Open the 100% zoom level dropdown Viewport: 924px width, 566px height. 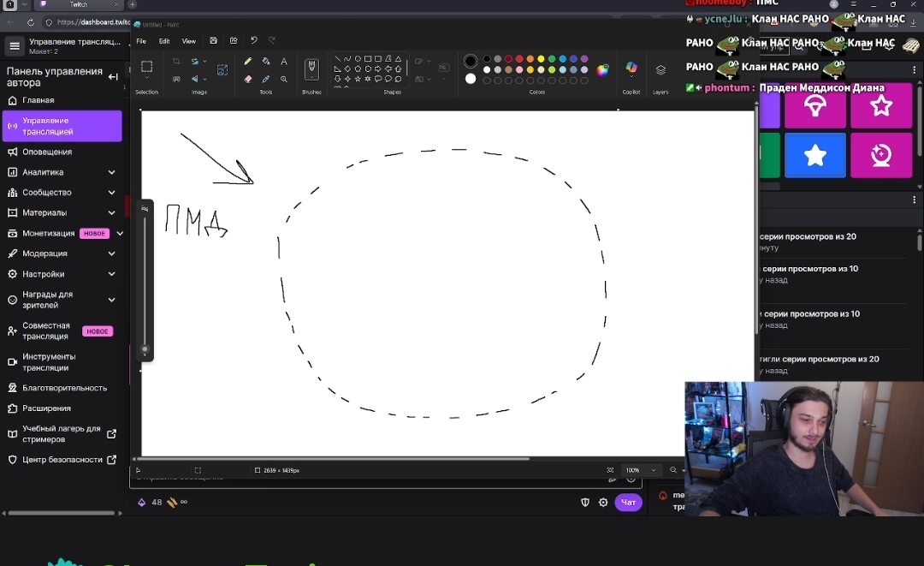[x=641, y=470]
